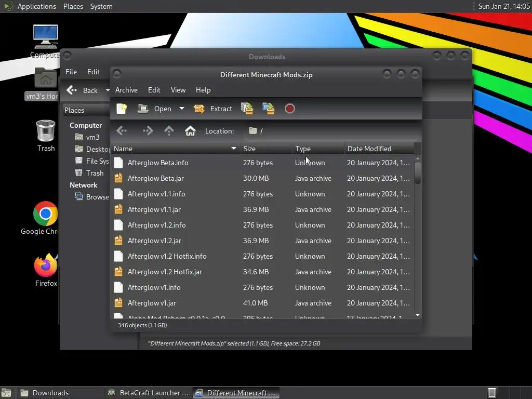The image size is (532, 399).
Task: Click the show desktop icon in taskbar
Action: [x=6, y=393]
